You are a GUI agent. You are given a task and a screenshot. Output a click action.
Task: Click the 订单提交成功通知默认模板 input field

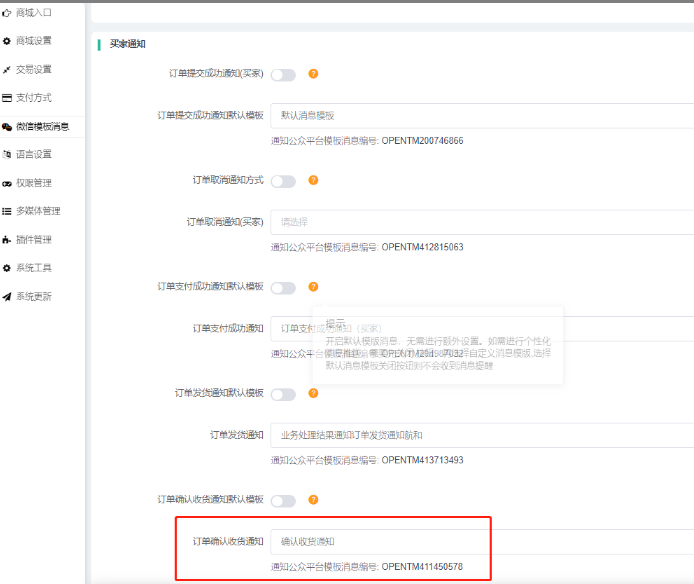pos(481,116)
